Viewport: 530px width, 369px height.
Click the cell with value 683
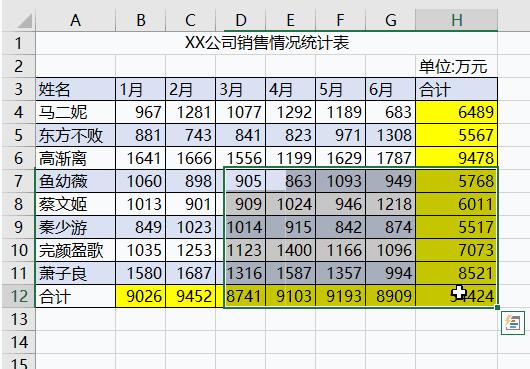390,112
